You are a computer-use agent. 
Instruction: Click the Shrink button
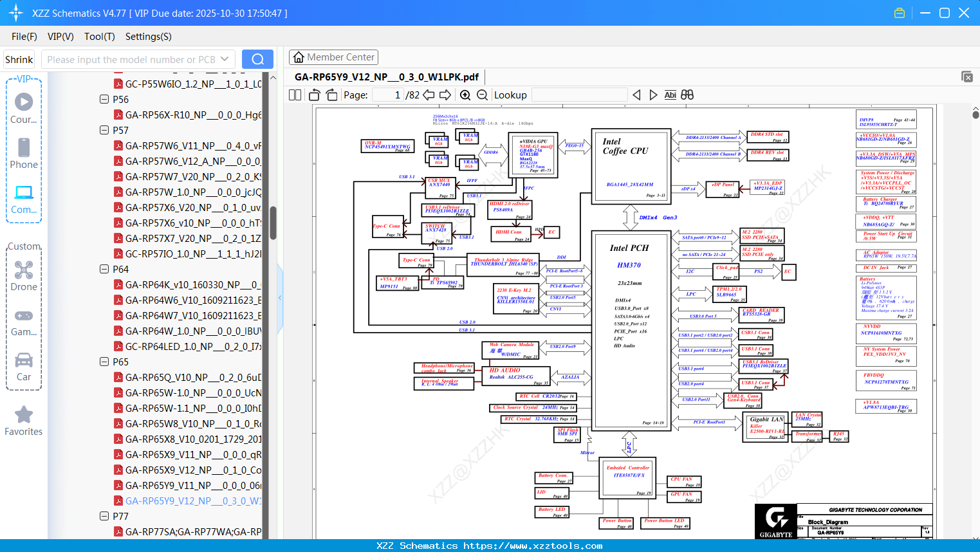point(19,59)
